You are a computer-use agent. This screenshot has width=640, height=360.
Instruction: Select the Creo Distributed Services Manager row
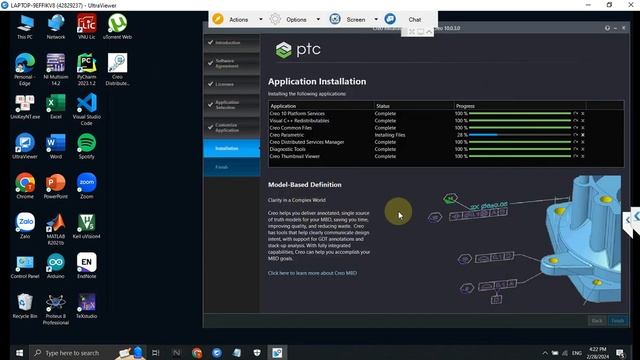pos(446,142)
